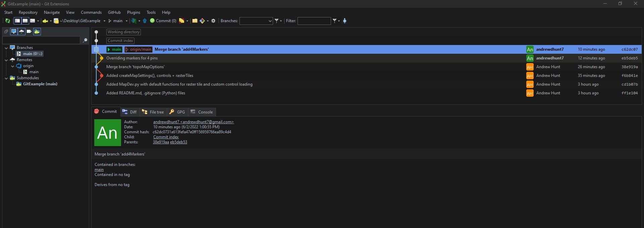This screenshot has width=644, height=228.
Task: Open the Tools menu
Action: tap(151, 12)
